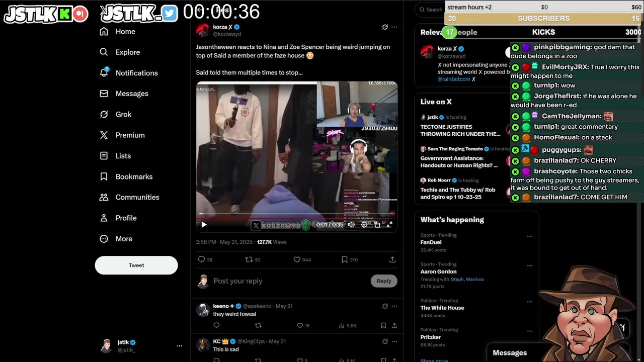Open jstlk's live TECTONE JUSTIFIES broadcast
Image resolution: width=644 pixels, height=362 pixels.
coord(460,131)
